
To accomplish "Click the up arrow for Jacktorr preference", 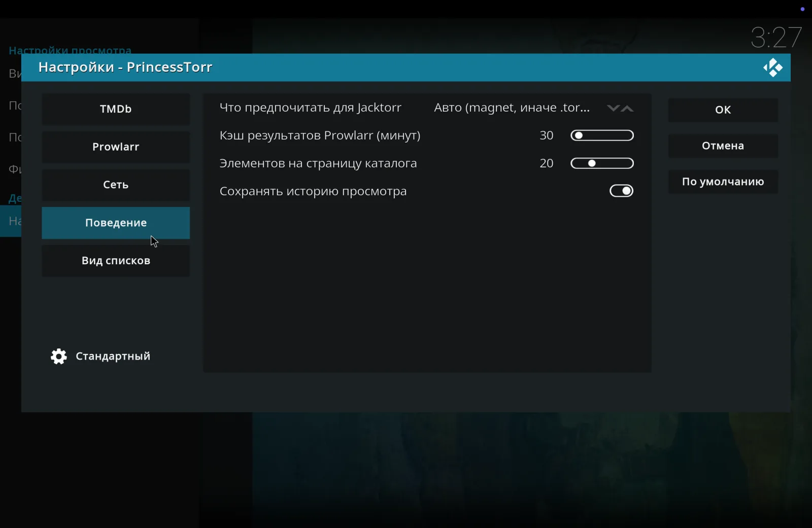I will 627,108.
